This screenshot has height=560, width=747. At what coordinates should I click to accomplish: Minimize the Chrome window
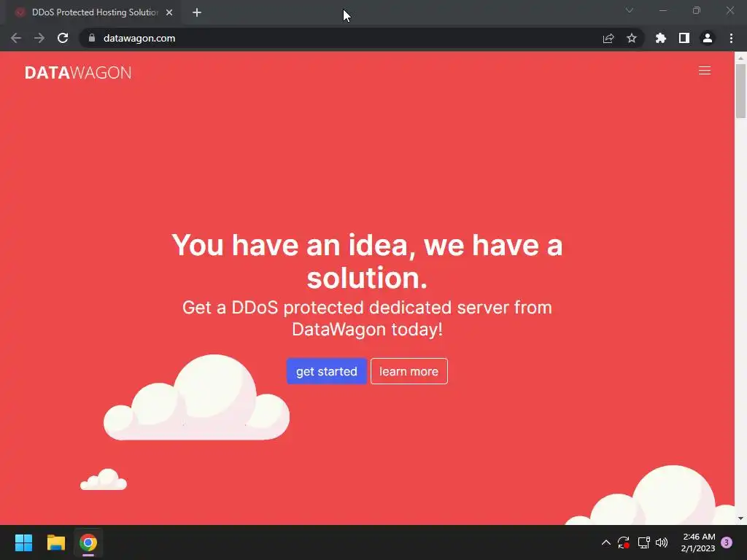pyautogui.click(x=662, y=10)
